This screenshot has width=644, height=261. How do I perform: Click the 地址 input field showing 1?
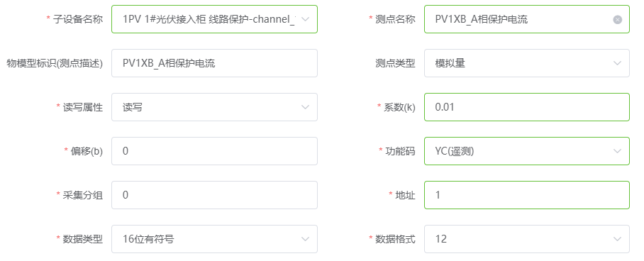click(x=526, y=195)
